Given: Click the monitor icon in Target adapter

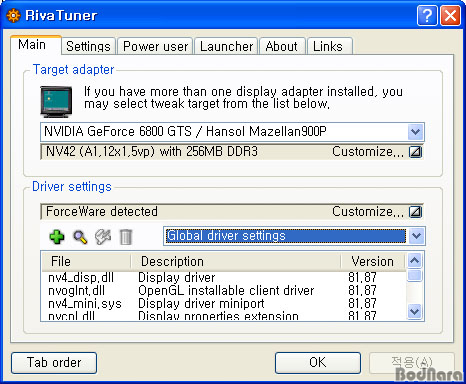Looking at the screenshot, I should 56,102.
